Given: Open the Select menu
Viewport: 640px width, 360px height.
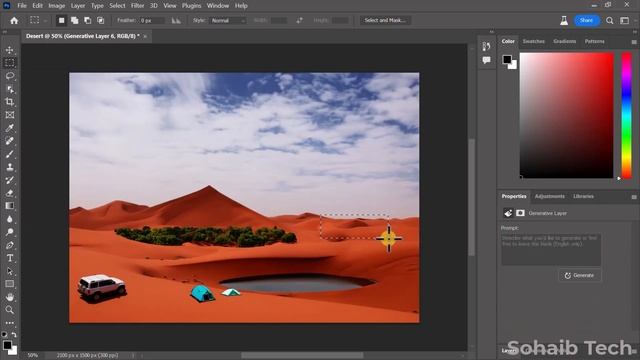Looking at the screenshot, I should click(x=117, y=6).
